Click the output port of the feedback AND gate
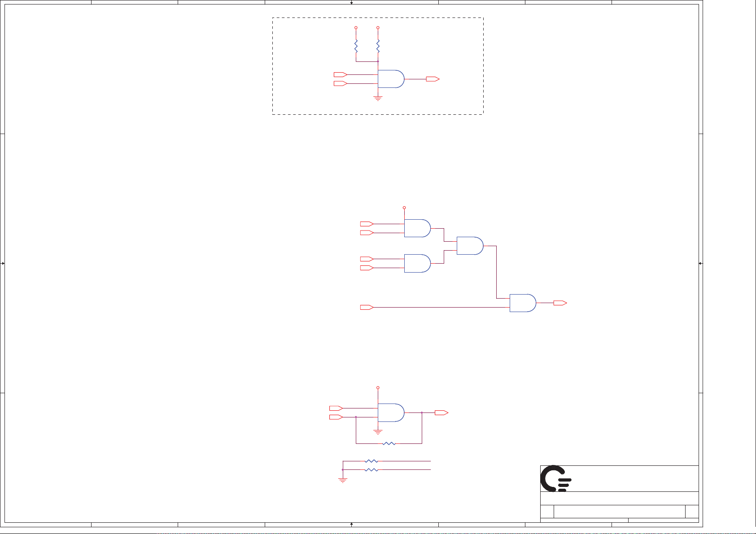 [x=442, y=412]
